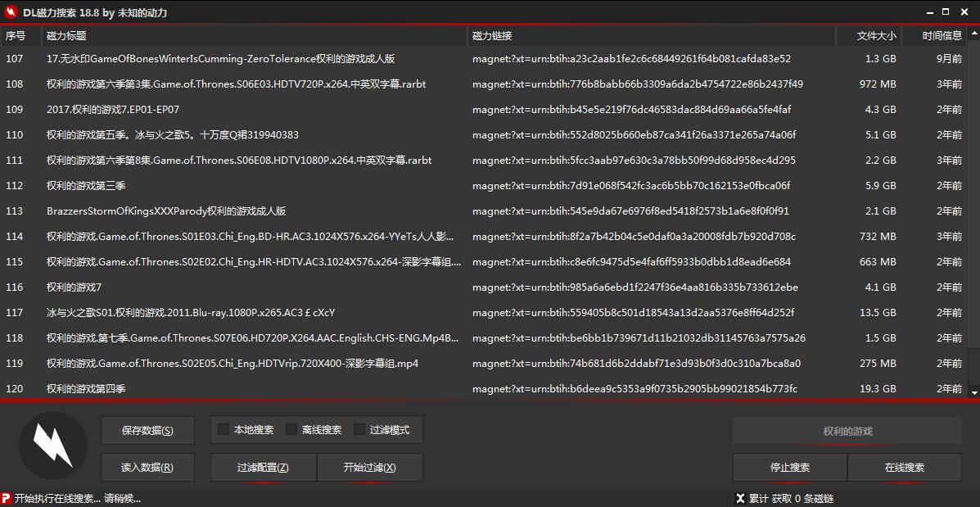This screenshot has height=507, width=980.
Task: Select row 115 S02E02 HR-HDTV title
Action: coord(254,262)
